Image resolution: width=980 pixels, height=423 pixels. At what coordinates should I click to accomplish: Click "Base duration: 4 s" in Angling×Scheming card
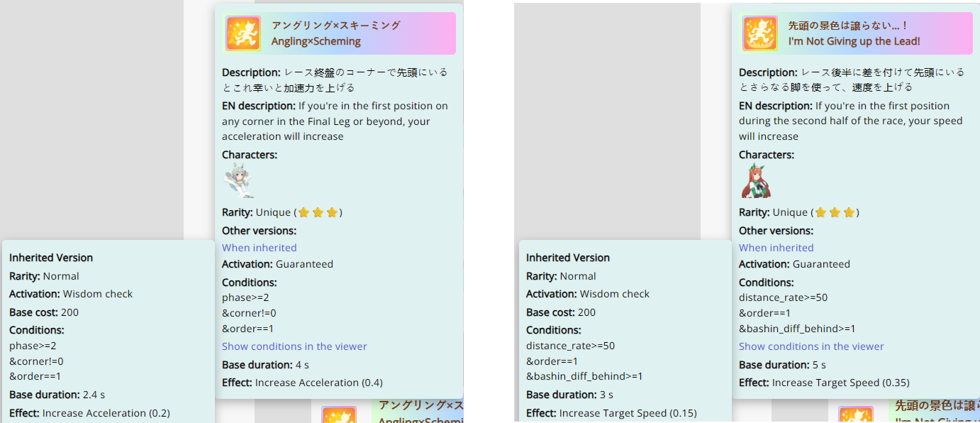coord(265,365)
